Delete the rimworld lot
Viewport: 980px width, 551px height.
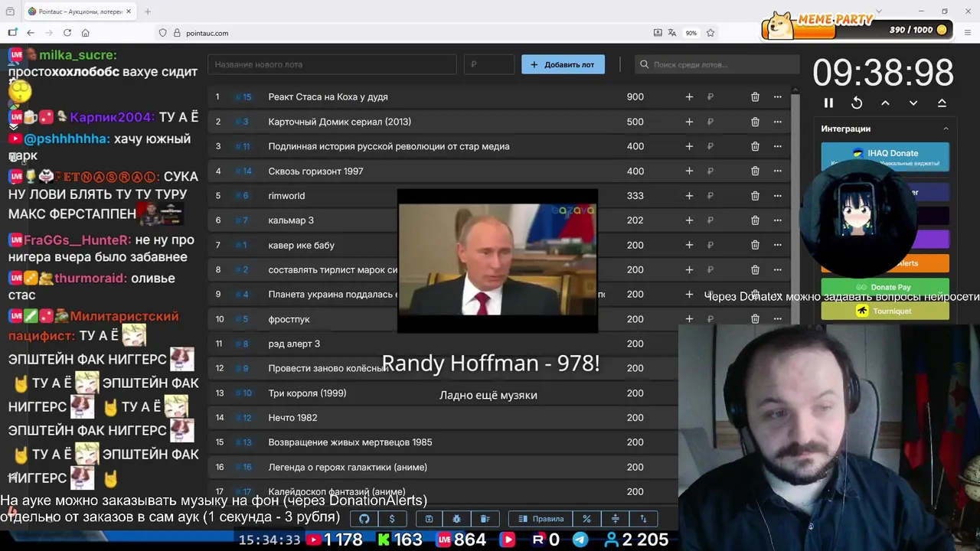click(755, 196)
